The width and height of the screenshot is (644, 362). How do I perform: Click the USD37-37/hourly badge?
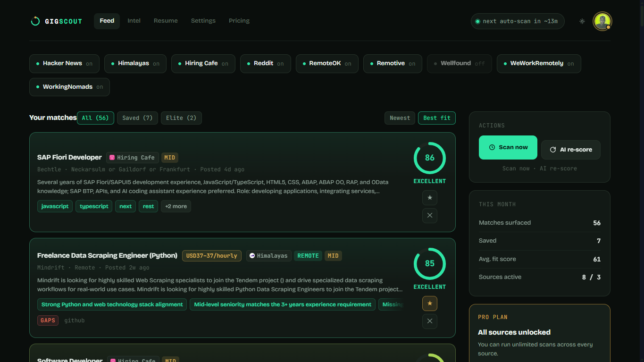[212, 256]
